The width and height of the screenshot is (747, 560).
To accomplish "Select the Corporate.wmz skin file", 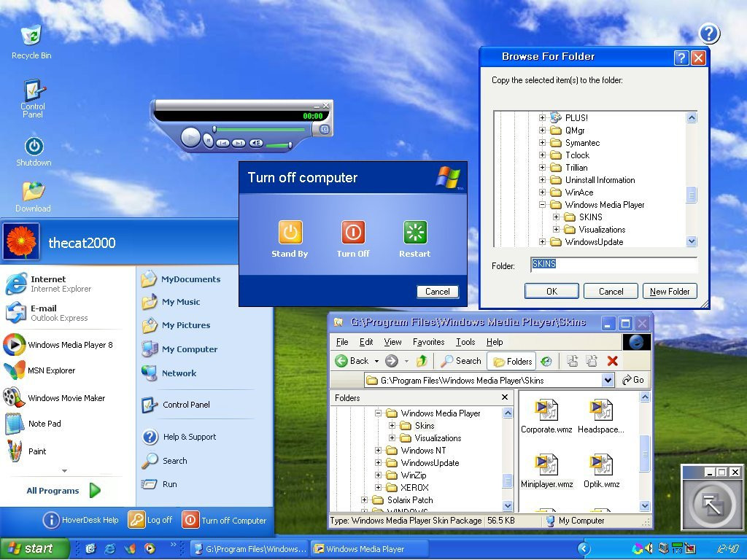I will 546,416.
